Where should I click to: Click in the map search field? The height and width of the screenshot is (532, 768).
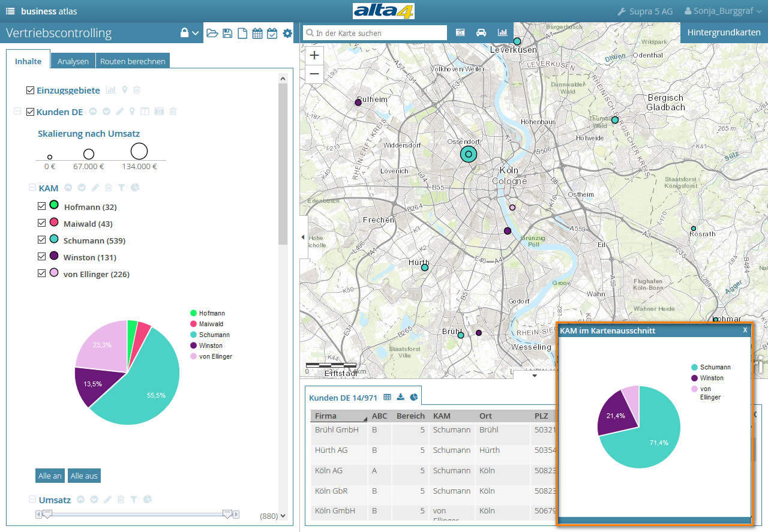pos(375,33)
